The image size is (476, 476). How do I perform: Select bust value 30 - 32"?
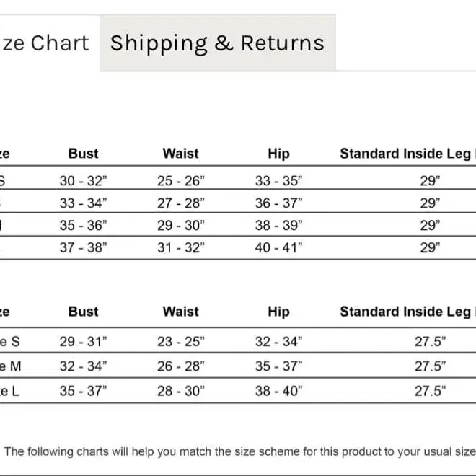[x=83, y=181]
